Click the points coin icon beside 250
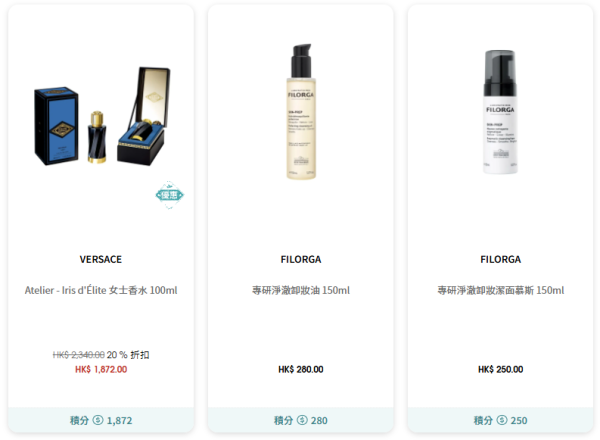The width and height of the screenshot is (600, 440). coord(502,420)
